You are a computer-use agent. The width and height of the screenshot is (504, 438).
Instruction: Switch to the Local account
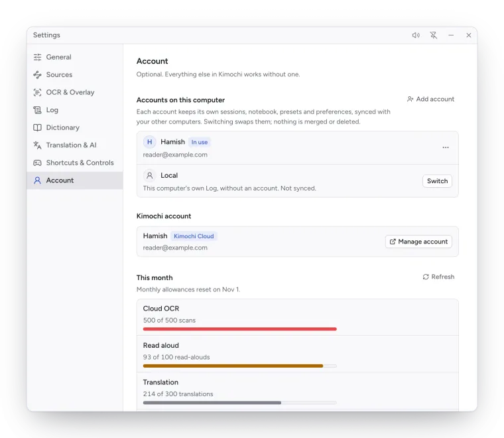click(x=437, y=181)
